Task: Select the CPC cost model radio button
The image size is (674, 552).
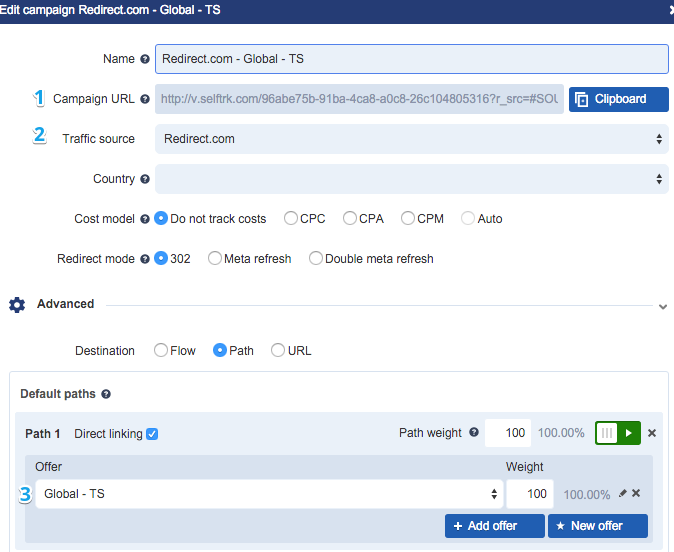Action: (x=291, y=218)
